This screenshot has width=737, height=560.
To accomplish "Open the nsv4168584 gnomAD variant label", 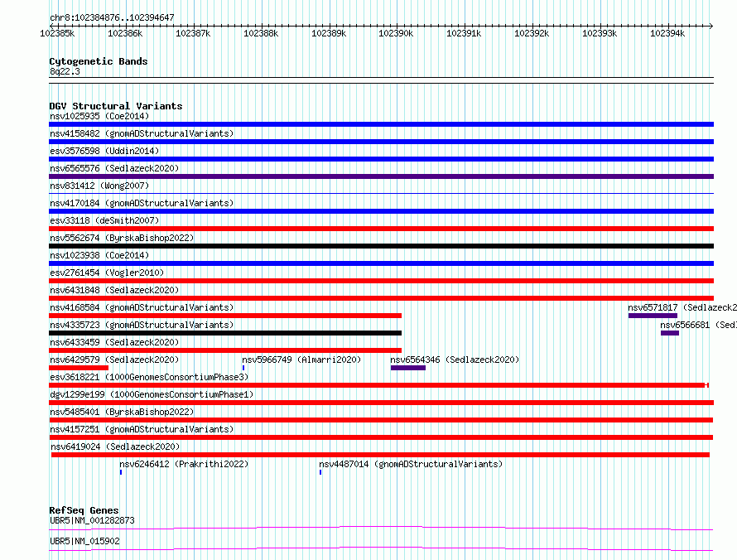I will 142,307.
